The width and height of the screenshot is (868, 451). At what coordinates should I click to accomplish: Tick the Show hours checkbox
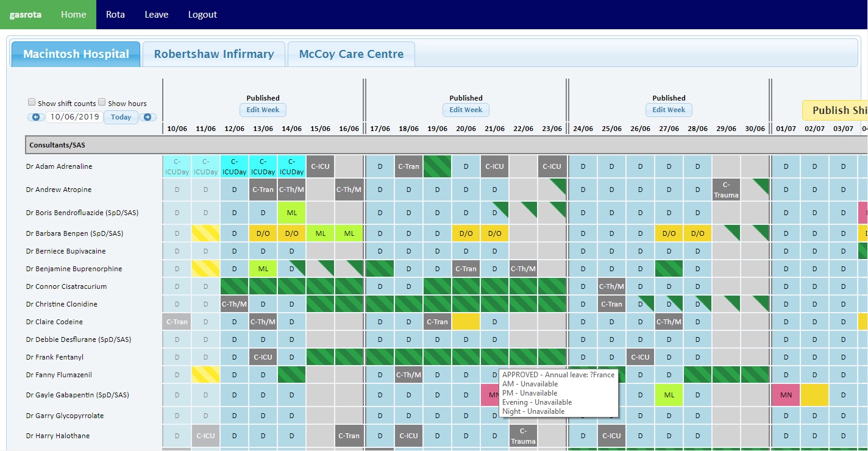coord(102,102)
